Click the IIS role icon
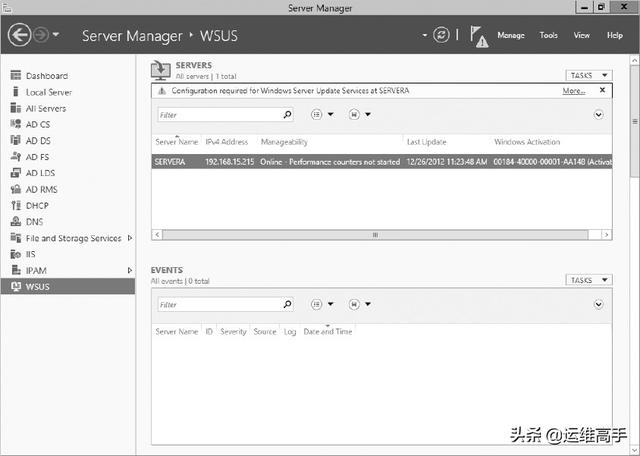The image size is (640, 456). pos(16,254)
